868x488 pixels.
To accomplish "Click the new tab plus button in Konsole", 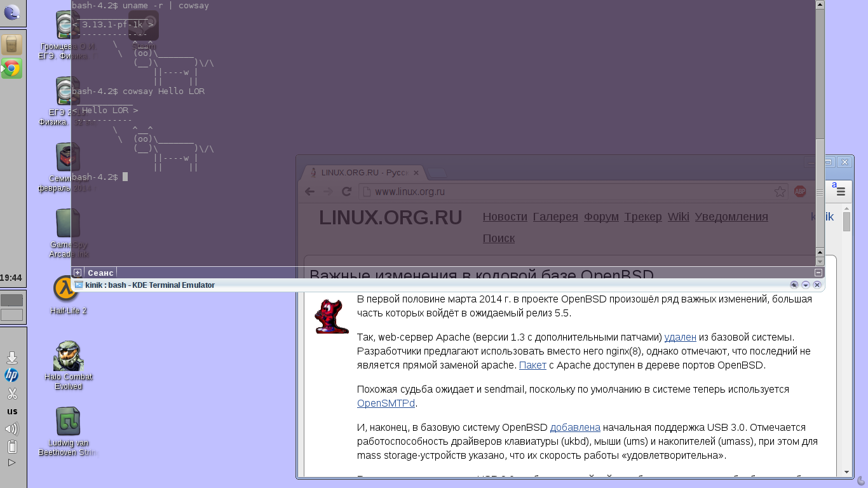I will (x=78, y=273).
